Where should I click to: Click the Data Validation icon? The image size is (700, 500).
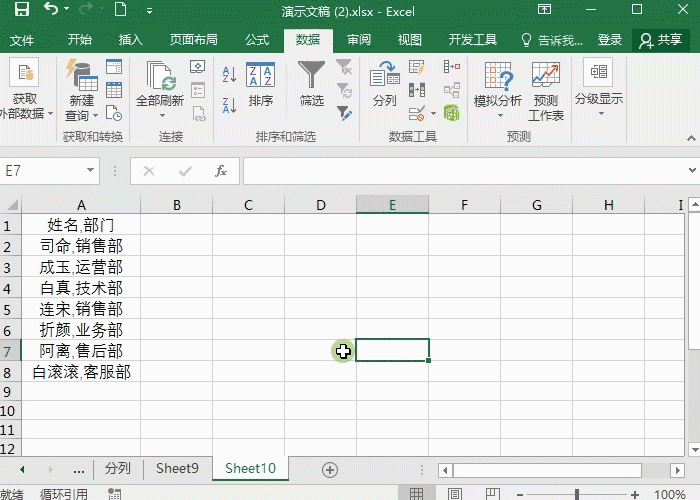[417, 113]
